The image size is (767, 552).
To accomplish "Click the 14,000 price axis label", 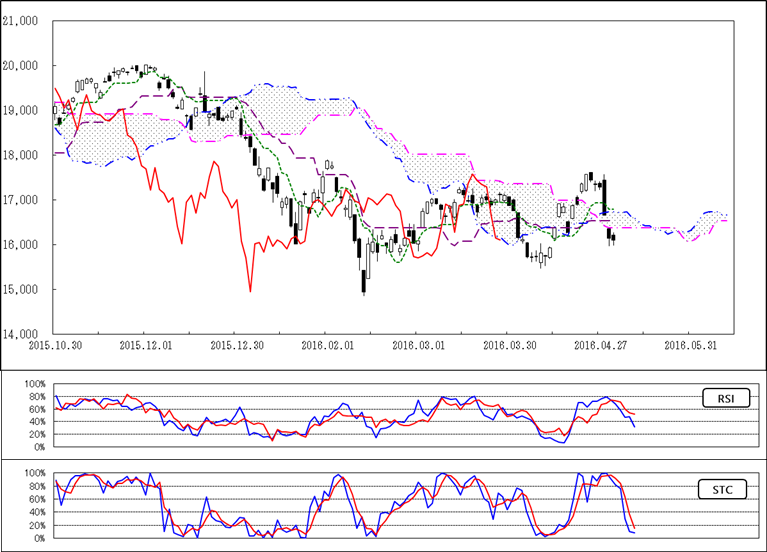I will pos(22,334).
